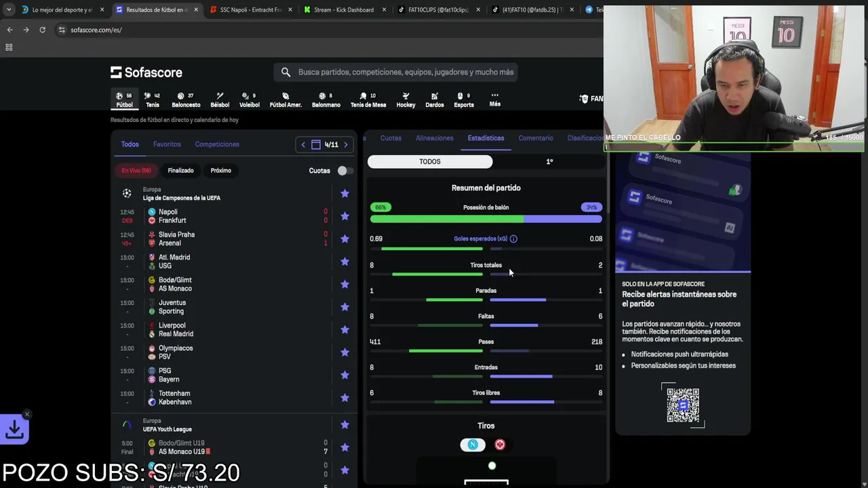The image size is (868, 488).
Task: Open the Balonmano sport category
Action: click(x=326, y=100)
